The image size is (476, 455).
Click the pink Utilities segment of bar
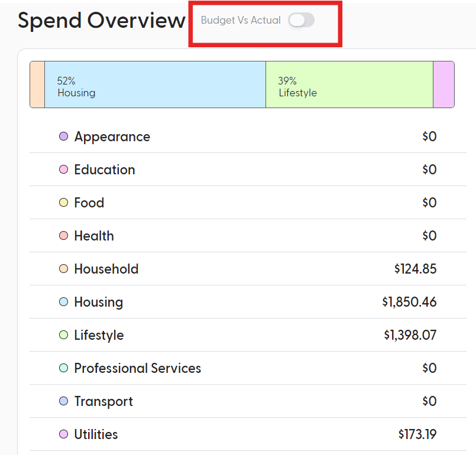click(x=444, y=84)
